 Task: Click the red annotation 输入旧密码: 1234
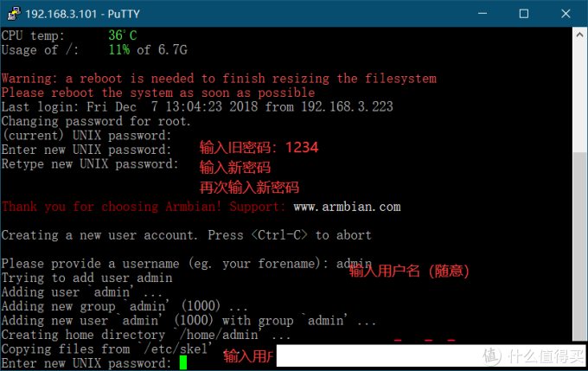pyautogui.click(x=259, y=148)
